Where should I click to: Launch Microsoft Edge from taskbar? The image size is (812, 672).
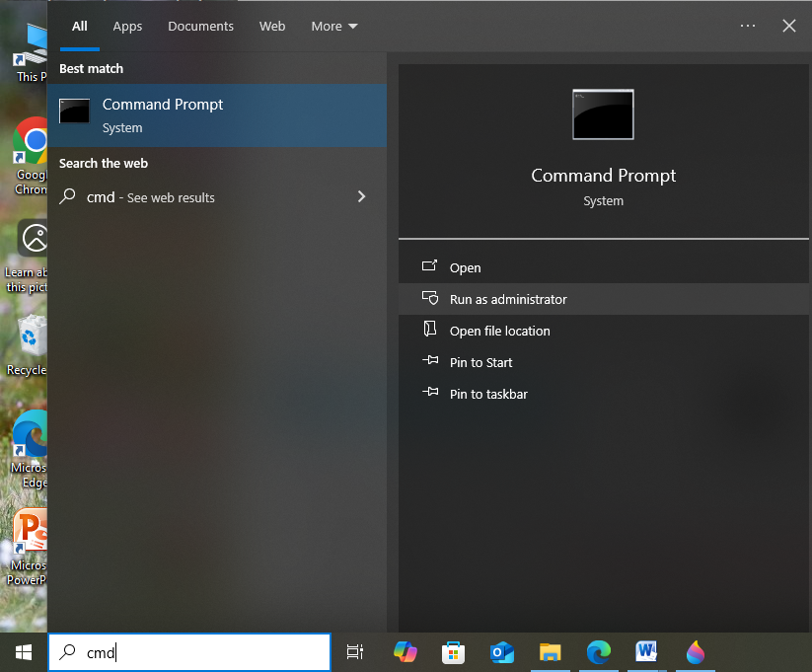click(599, 651)
